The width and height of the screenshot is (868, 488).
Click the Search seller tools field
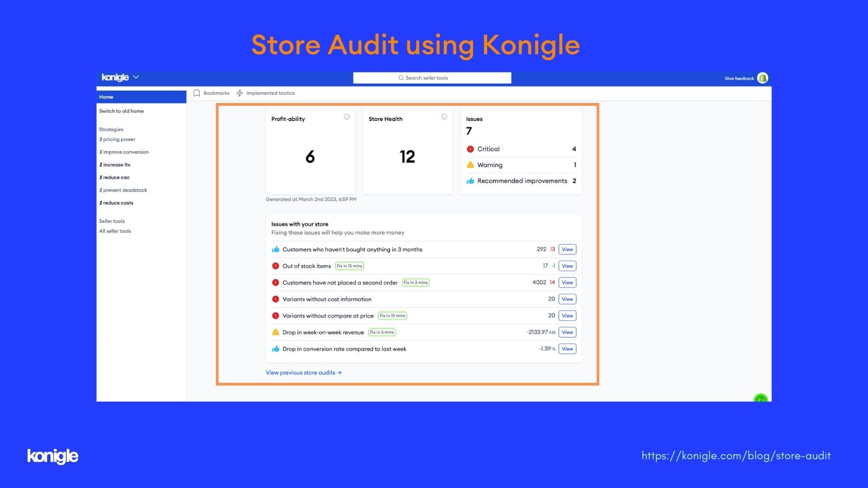[432, 78]
